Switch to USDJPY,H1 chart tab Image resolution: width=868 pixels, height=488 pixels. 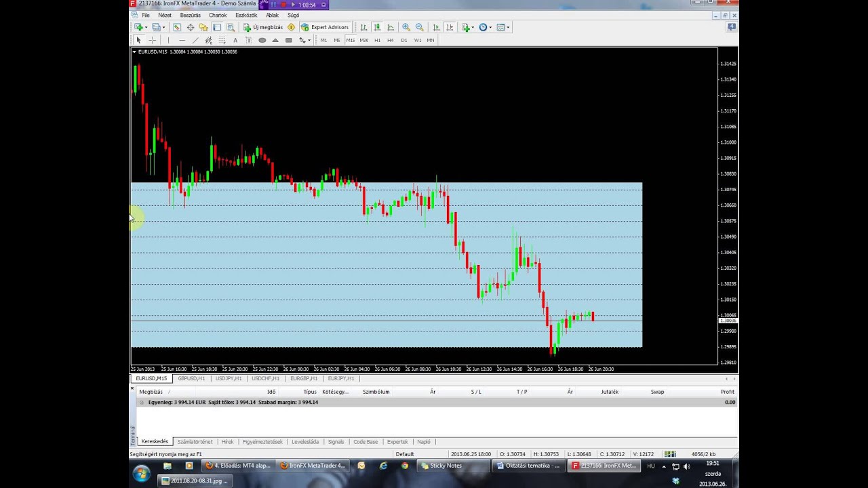(229, 378)
